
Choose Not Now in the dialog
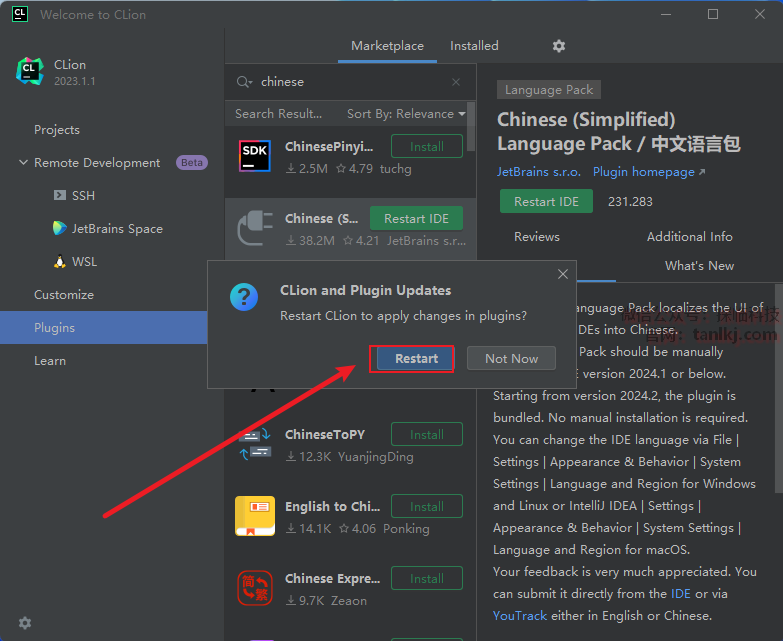511,359
